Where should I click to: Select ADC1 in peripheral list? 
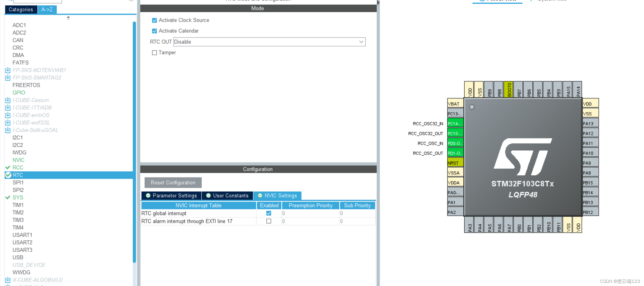(19, 25)
